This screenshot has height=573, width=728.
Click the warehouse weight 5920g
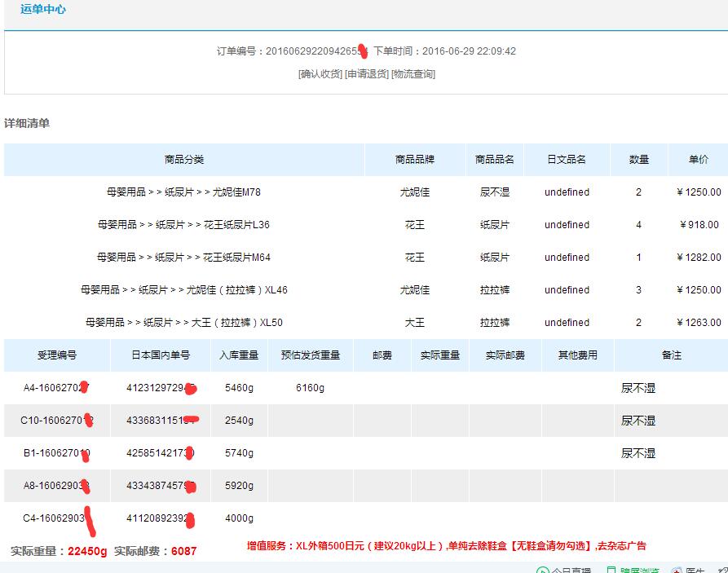point(239,485)
